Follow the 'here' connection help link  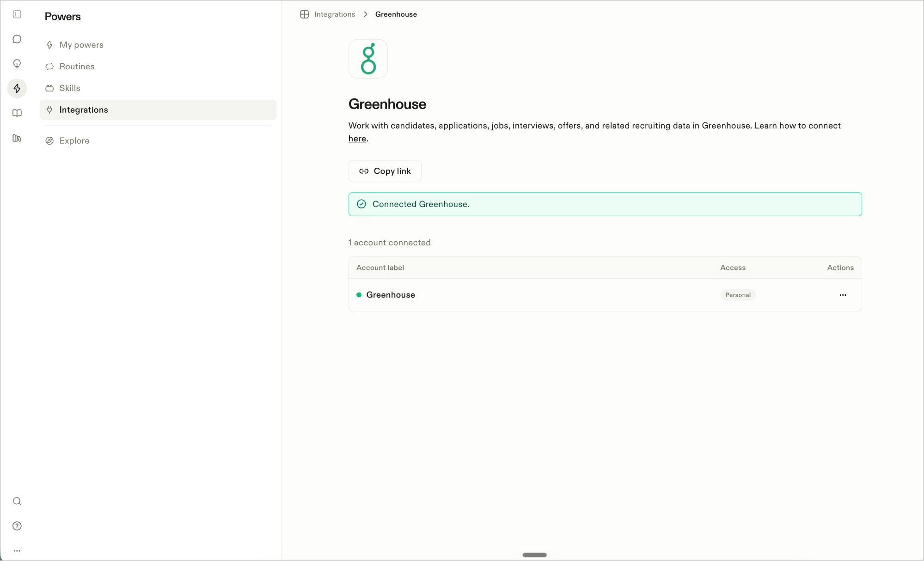click(357, 139)
